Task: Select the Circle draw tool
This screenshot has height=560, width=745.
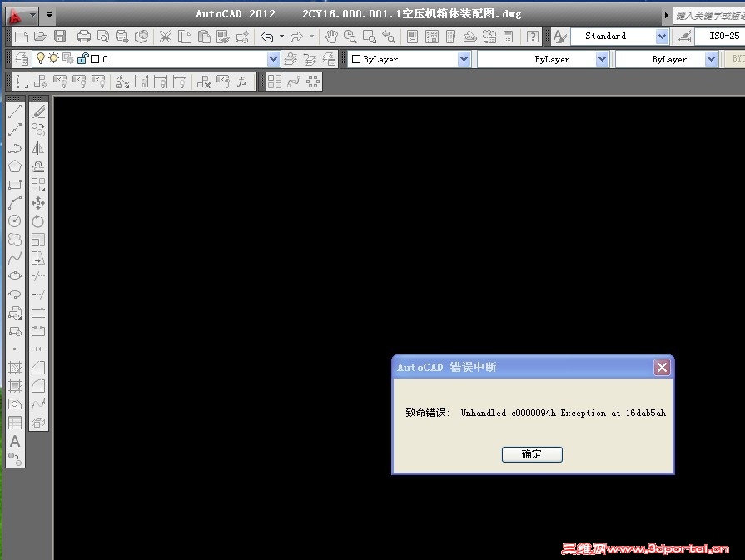Action: pyautogui.click(x=15, y=221)
